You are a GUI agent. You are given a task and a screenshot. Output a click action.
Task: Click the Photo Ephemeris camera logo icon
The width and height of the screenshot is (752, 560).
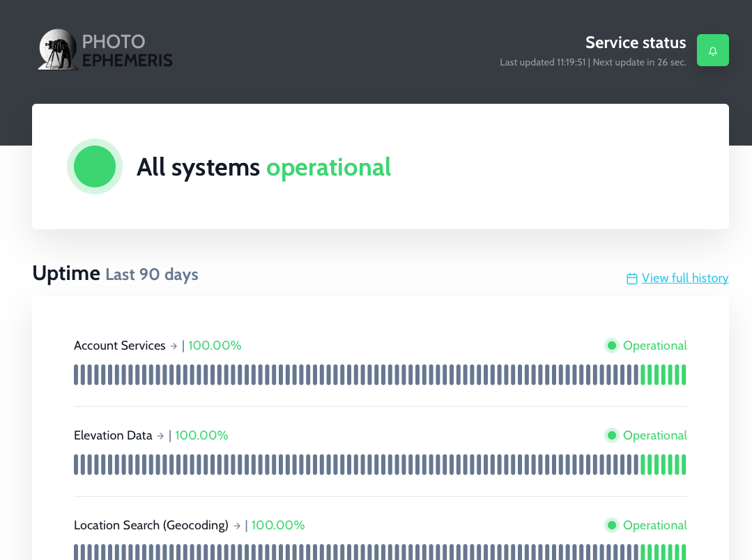point(56,49)
